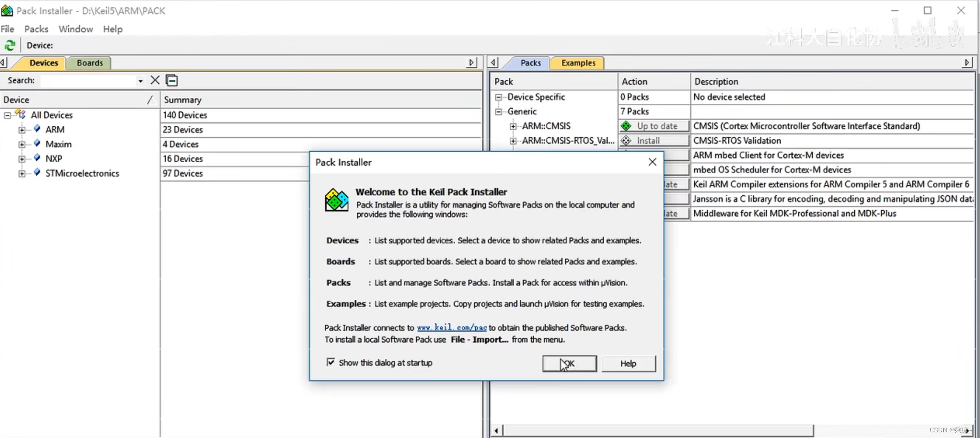980x438 pixels.
Task: Click the Action column header
Action: click(x=654, y=81)
